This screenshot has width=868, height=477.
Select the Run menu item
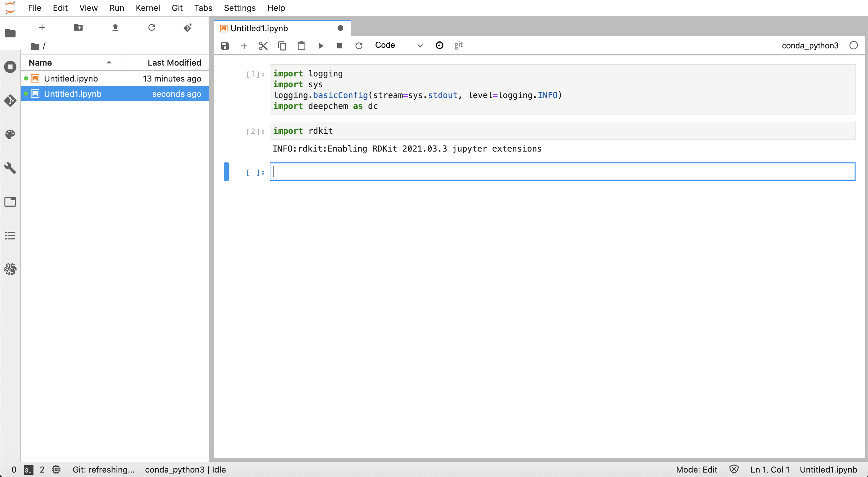116,8
